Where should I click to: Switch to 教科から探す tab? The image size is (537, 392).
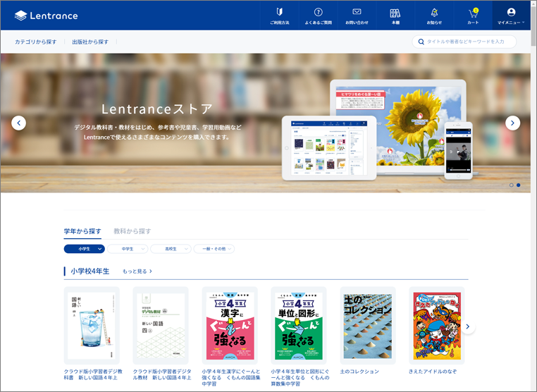click(132, 231)
